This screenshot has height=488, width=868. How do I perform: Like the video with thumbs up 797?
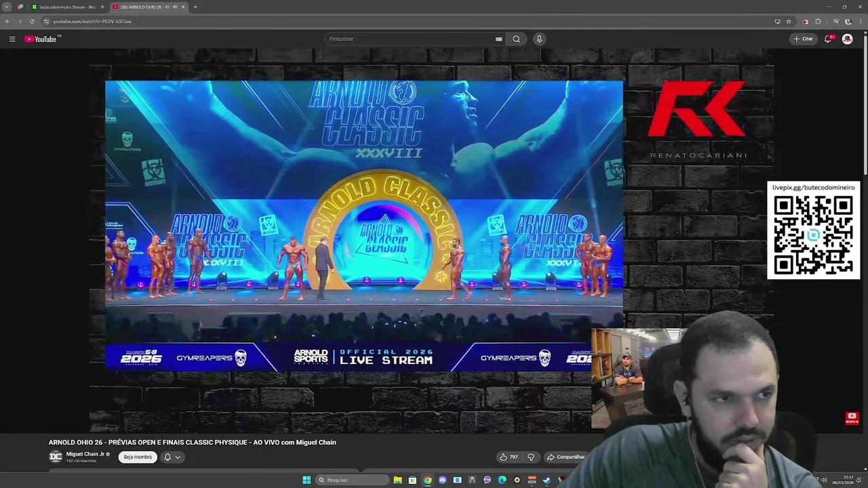[x=509, y=457]
